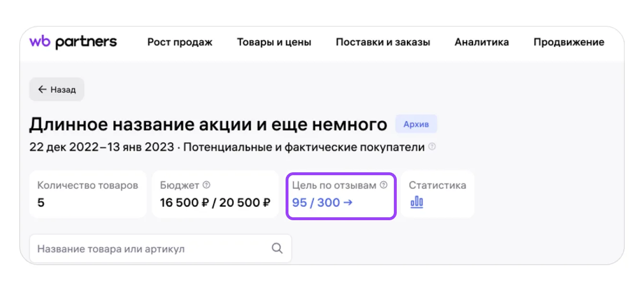
Task: Open the Аналитика menu
Action: click(482, 42)
